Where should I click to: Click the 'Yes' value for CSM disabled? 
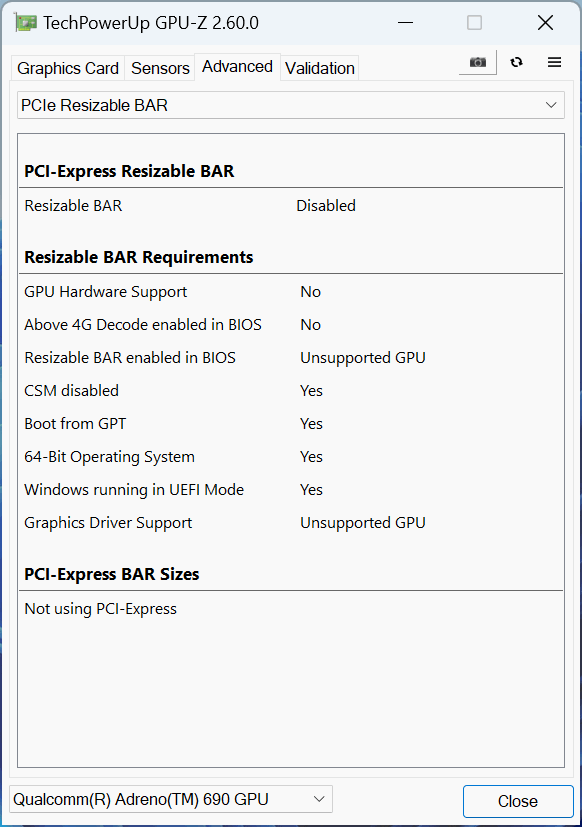(x=311, y=391)
